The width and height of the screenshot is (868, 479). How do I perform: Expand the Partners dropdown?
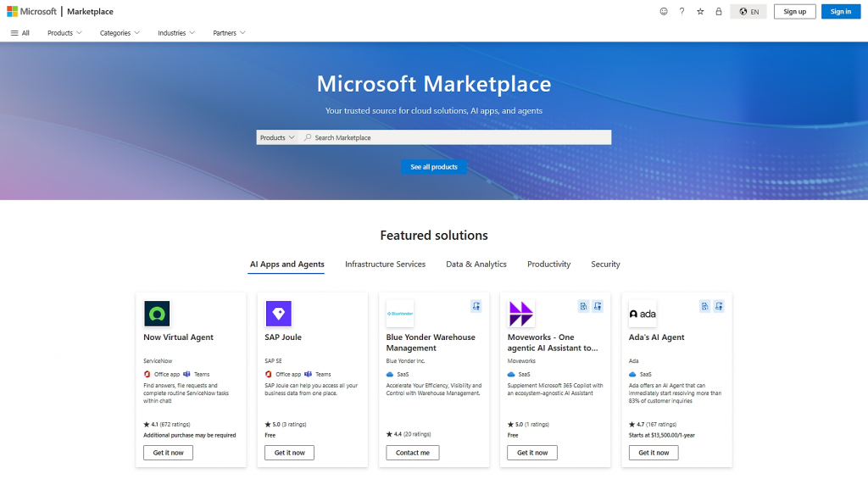click(229, 33)
